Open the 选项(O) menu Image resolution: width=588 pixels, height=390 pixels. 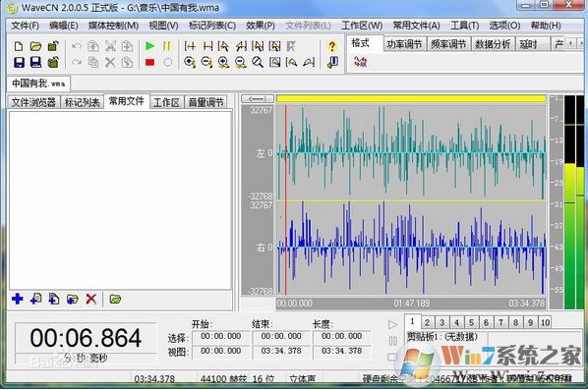tap(504, 26)
